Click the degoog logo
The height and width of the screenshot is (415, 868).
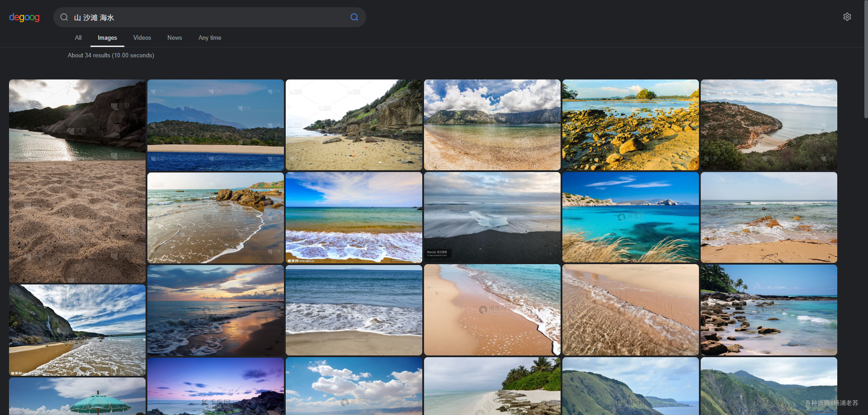click(x=24, y=17)
